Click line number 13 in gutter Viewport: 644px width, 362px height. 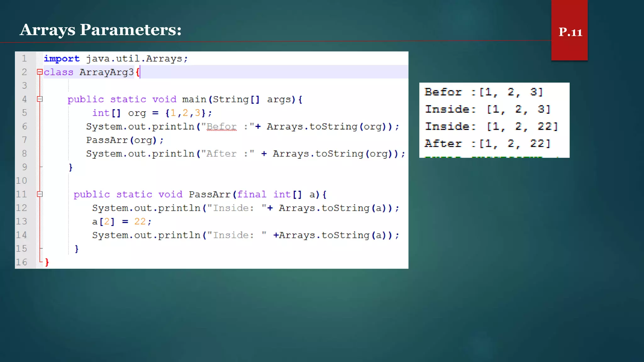point(21,221)
